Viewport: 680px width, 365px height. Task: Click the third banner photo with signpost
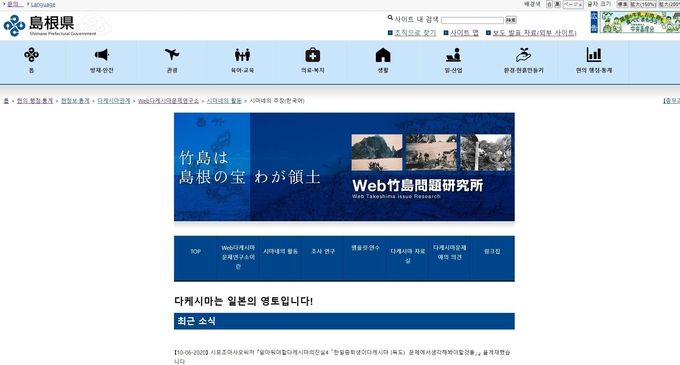(486, 152)
